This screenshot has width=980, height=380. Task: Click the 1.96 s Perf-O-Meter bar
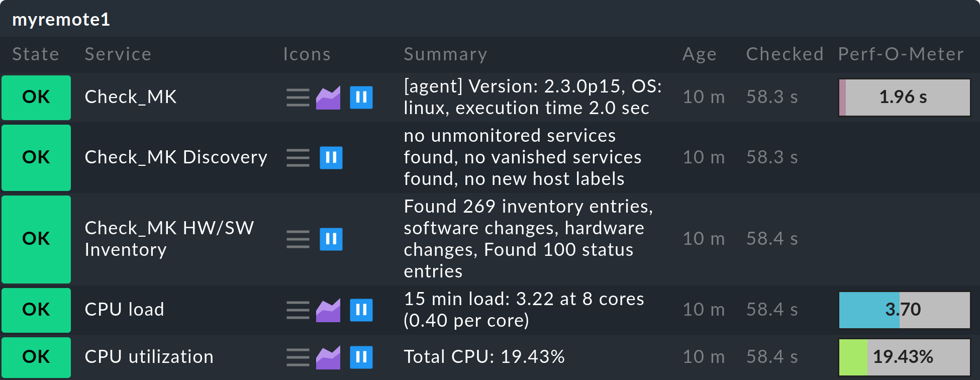click(904, 98)
